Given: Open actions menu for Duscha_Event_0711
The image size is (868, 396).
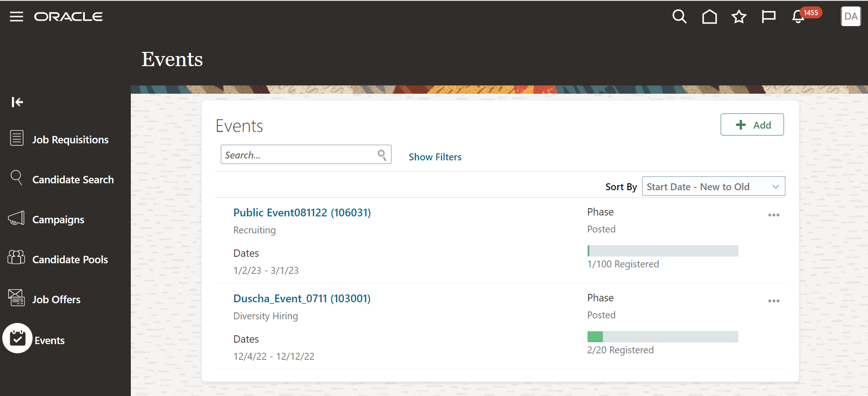Looking at the screenshot, I should tap(774, 301).
